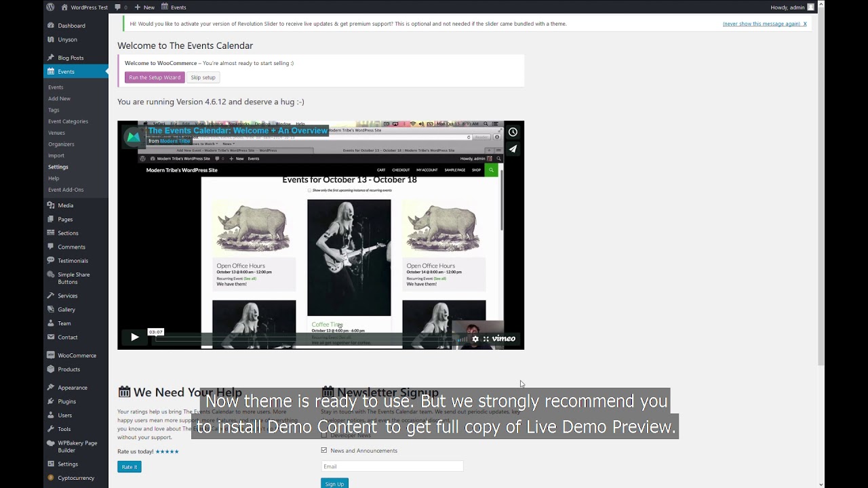This screenshot has width=868, height=488.
Task: Open the Dashboard menu
Action: [71, 25]
